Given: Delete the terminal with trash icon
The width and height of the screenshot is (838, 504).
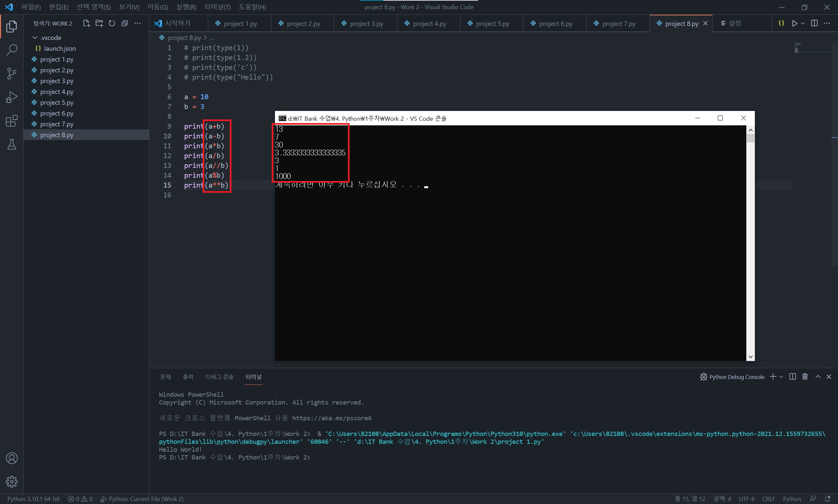Looking at the screenshot, I should (805, 377).
